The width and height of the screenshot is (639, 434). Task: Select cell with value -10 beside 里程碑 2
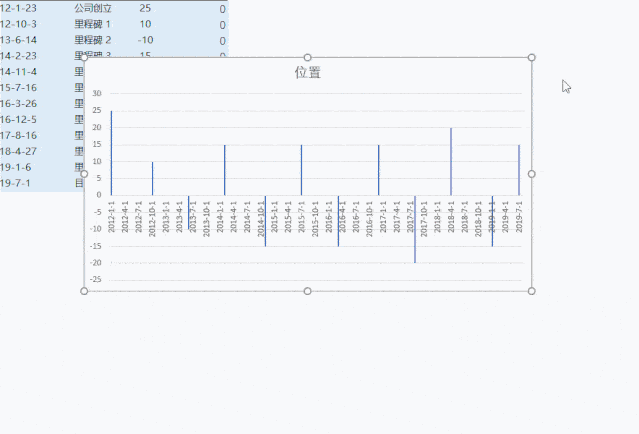(145, 40)
